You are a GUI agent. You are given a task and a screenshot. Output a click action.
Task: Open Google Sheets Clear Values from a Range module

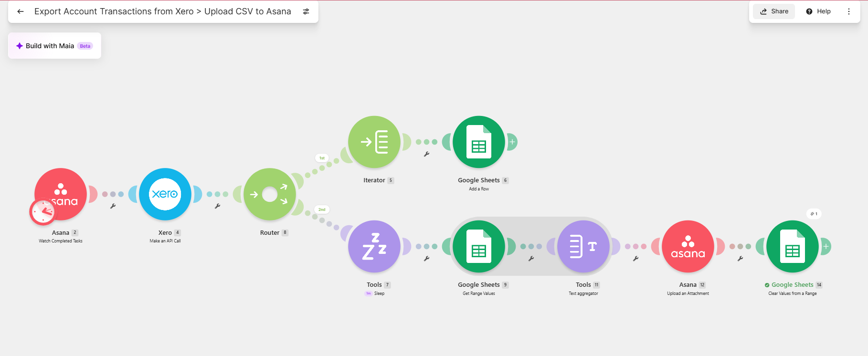pos(793,246)
